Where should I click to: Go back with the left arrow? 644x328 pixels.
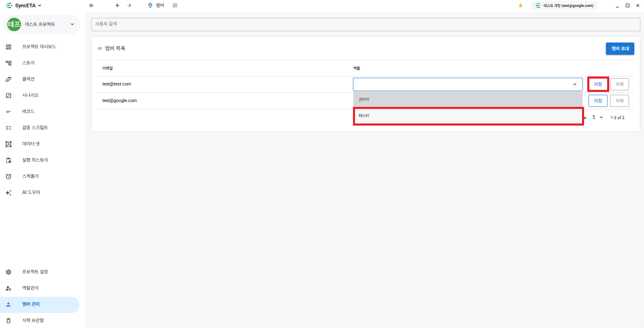tap(118, 6)
